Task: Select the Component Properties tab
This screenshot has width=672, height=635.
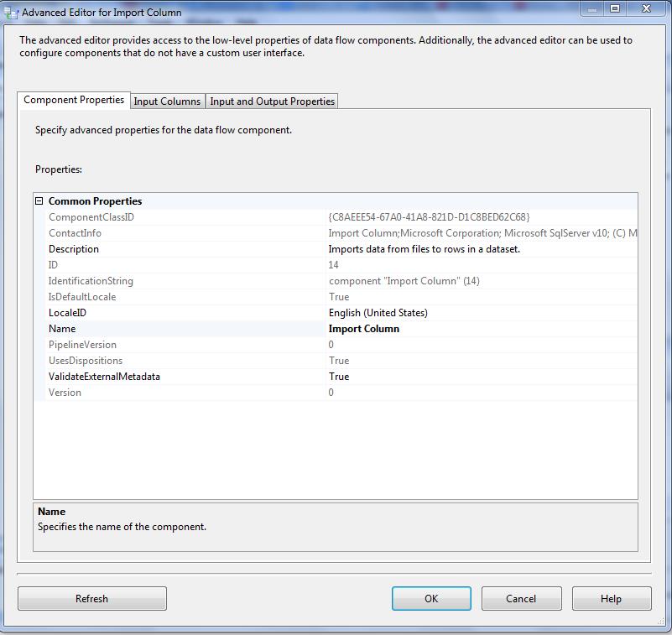Action: click(x=74, y=100)
